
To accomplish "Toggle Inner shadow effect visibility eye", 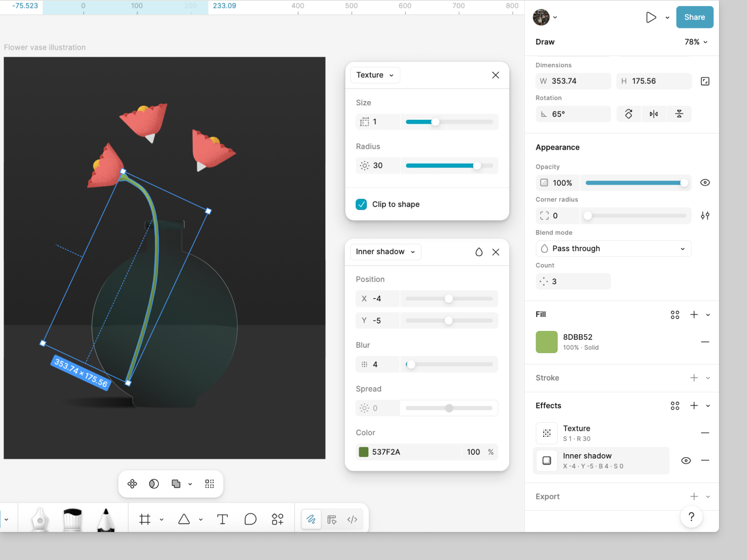I will [x=686, y=460].
